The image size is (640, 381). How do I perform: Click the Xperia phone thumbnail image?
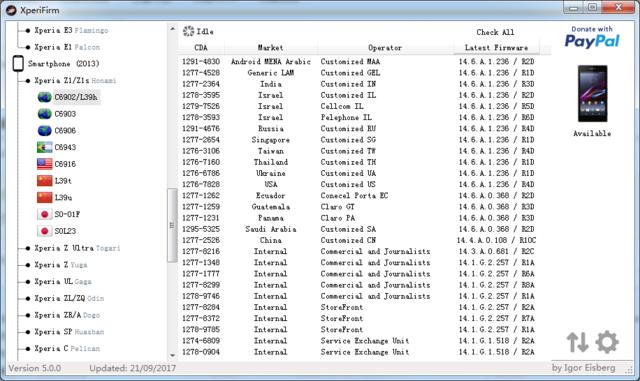tap(592, 94)
